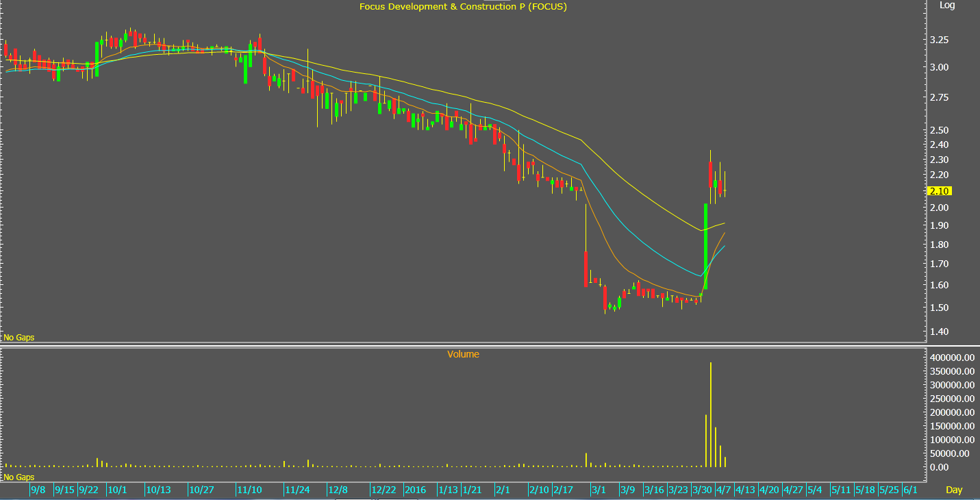Click the 9/15 date marker
Viewport: 980px width, 500px height.
64,490
